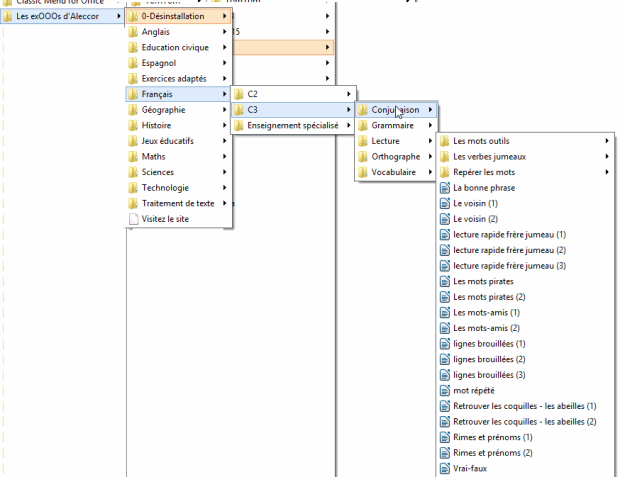Click the Enseignement spécialisé folder icon
Image resolution: width=620 pixels, height=477 pixels.
pos(238,125)
